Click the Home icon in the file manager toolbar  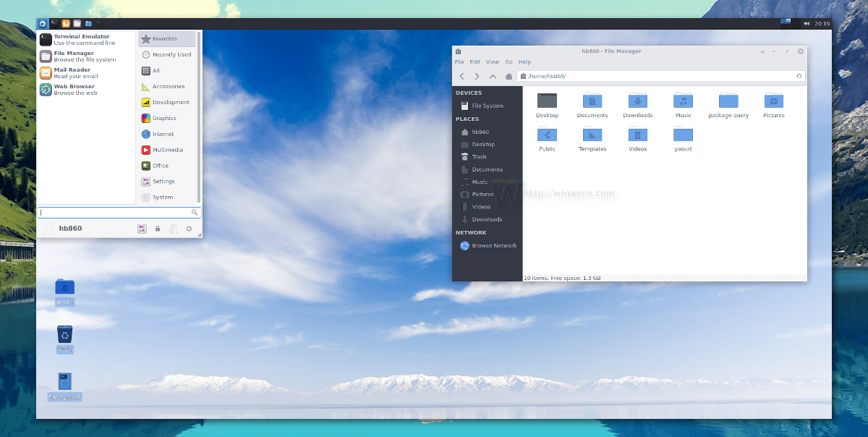508,76
